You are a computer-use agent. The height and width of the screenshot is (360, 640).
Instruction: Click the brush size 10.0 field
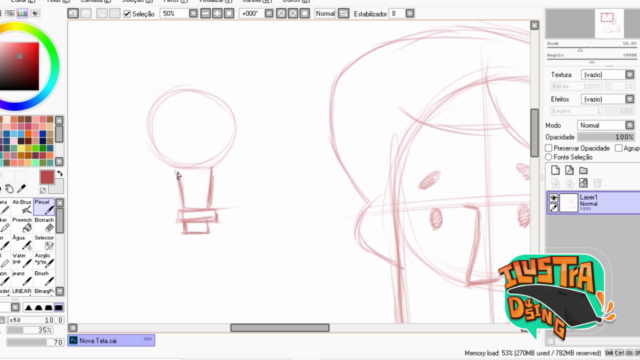tap(36, 320)
